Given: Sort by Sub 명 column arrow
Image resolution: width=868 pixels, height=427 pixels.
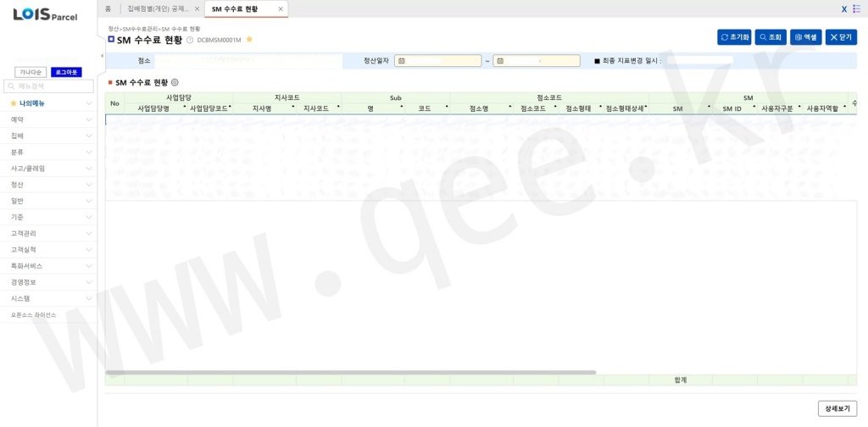Looking at the screenshot, I should point(401,106).
